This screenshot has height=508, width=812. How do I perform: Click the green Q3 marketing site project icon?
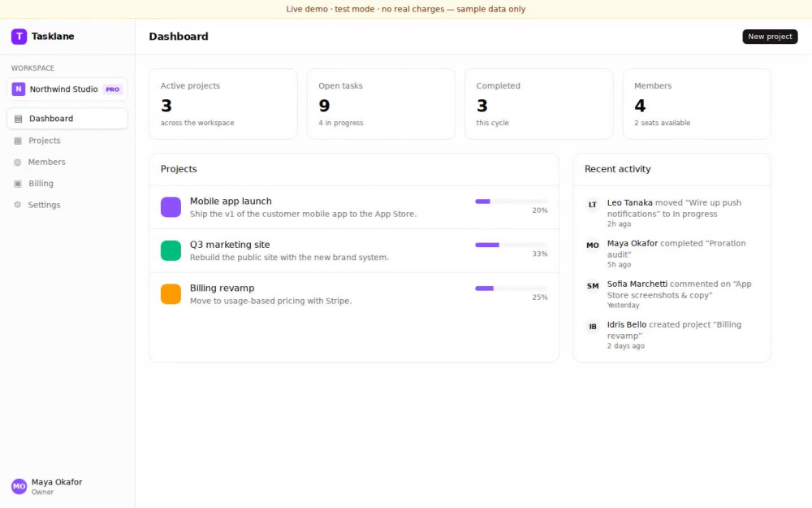[x=171, y=250]
